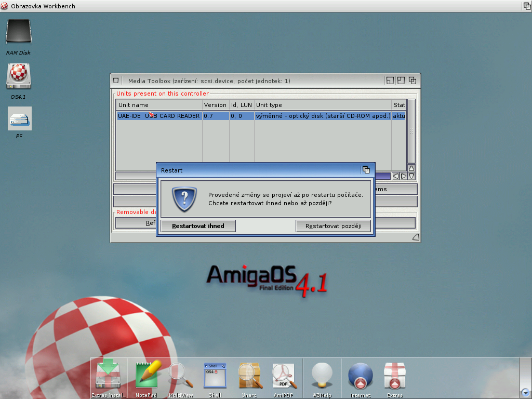Open WBHelp lightbulb in the dock
532x399 pixels.
[322, 375]
